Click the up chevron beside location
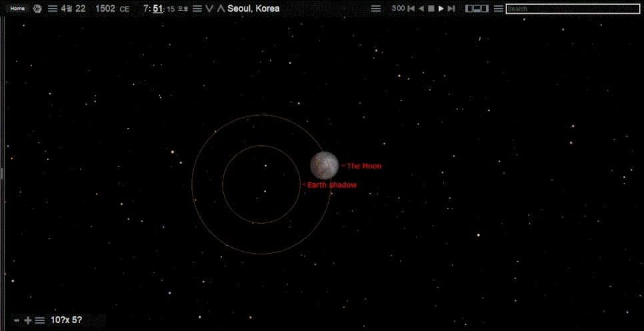644x331 pixels. (x=221, y=9)
